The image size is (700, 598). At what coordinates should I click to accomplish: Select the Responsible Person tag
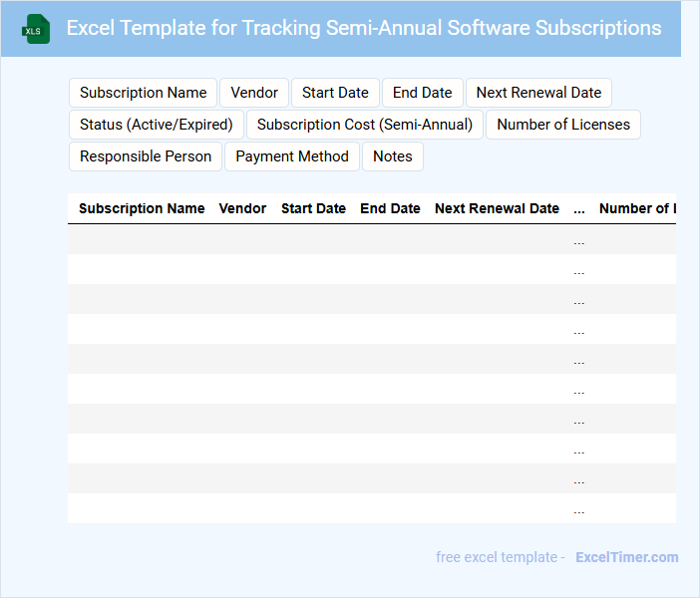coord(146,156)
